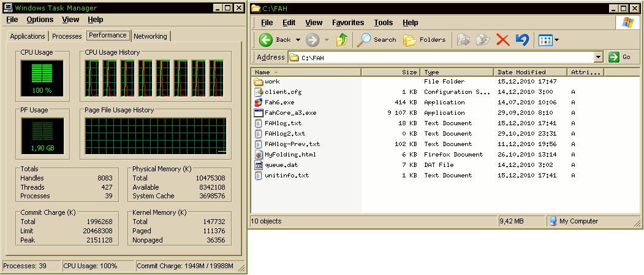Click '9,42 MB' status bar entry
Viewport: 644px width, 275px height.
(x=511, y=222)
